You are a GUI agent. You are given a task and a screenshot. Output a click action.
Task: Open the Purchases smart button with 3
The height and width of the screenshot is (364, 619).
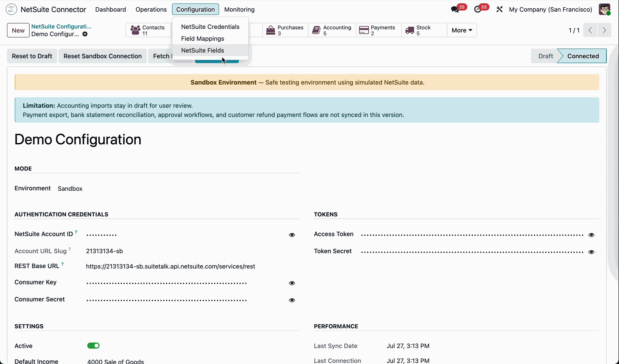[285, 30]
